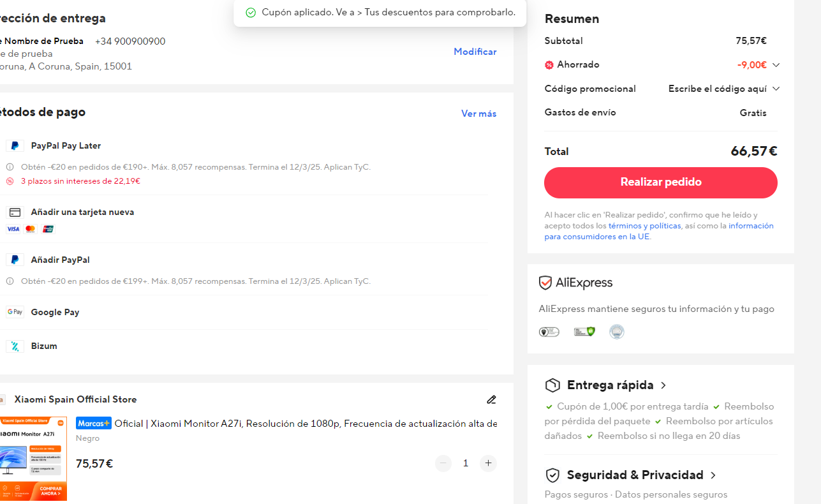
Task: Click the first security certification badge
Action: pyautogui.click(x=549, y=332)
